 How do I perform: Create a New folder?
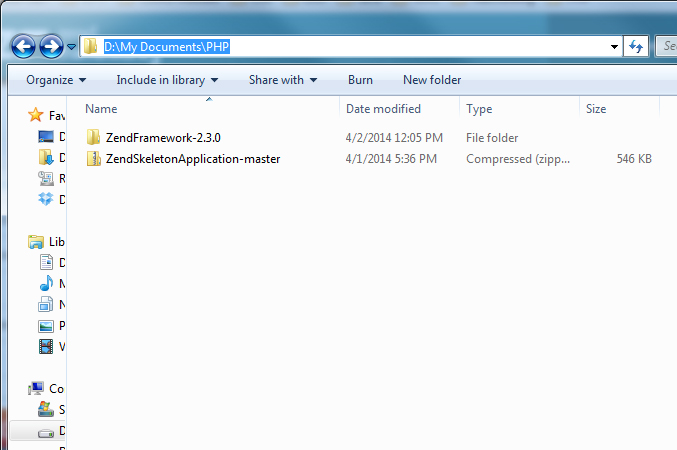[432, 80]
